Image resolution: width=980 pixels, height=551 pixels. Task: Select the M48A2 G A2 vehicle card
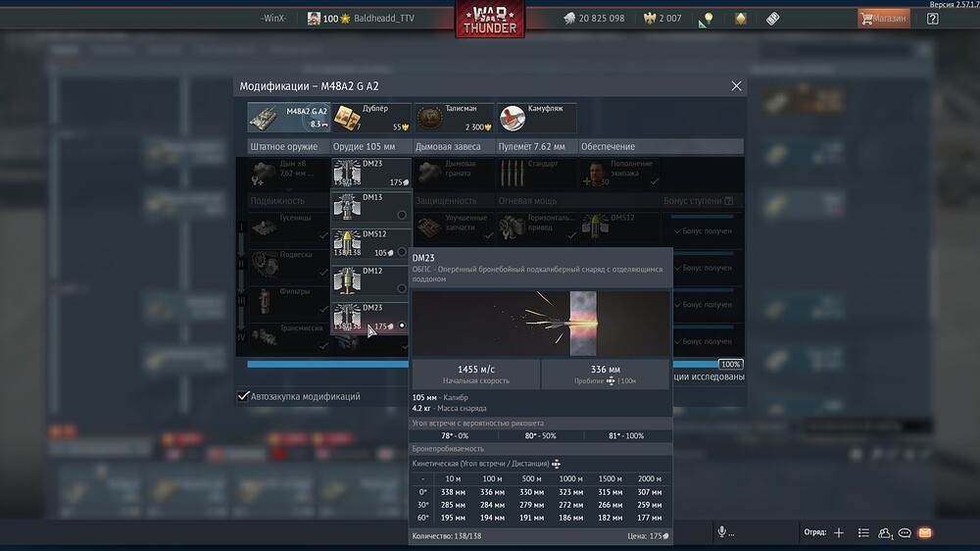pyautogui.click(x=289, y=117)
